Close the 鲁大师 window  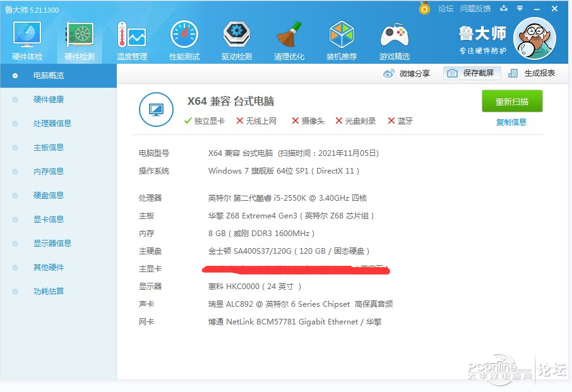554,8
